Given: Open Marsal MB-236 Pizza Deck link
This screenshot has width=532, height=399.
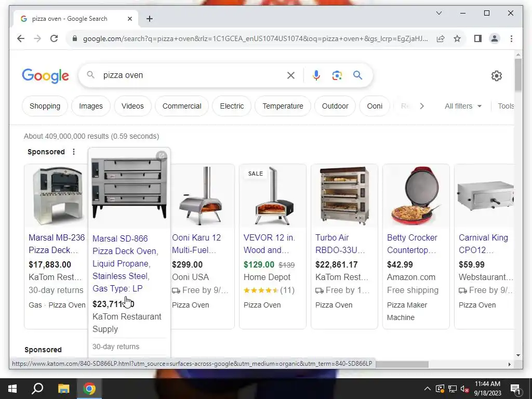Looking at the screenshot, I should click(x=56, y=244).
